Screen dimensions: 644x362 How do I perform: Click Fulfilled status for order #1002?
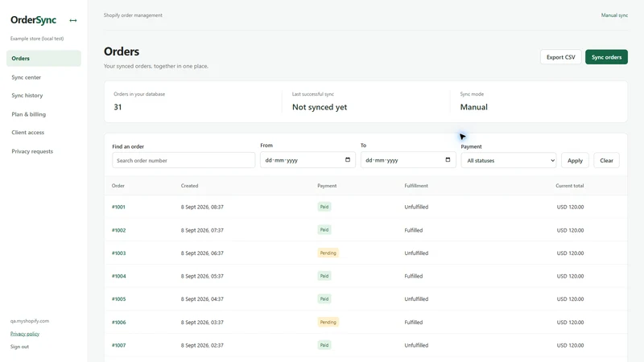tap(414, 230)
